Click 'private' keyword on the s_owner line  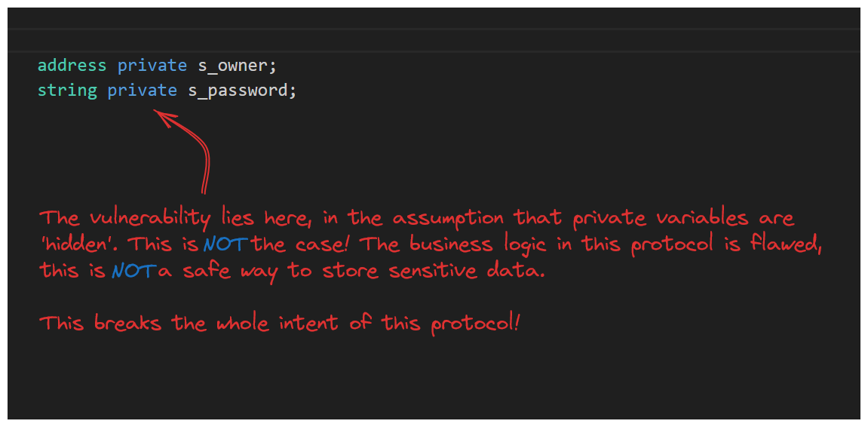tap(152, 66)
